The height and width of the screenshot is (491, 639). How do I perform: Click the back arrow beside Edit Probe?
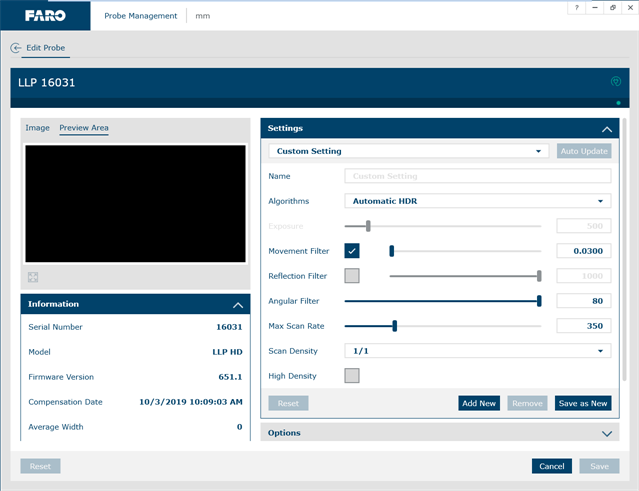pos(16,48)
